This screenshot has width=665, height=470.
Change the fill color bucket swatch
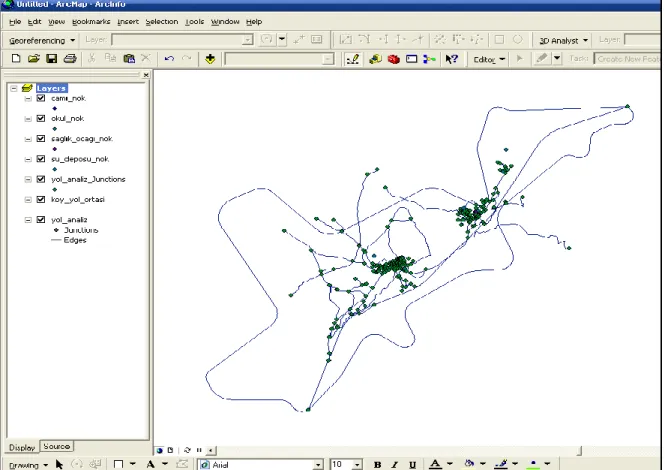click(469, 464)
